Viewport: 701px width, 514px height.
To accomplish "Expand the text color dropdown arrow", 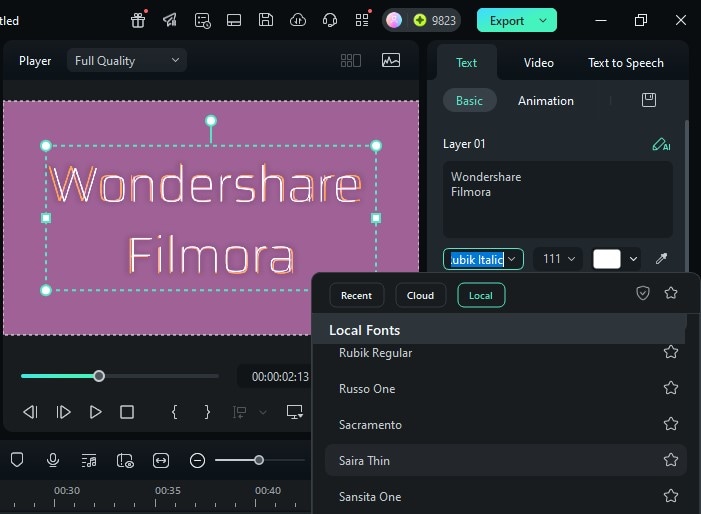I will [633, 259].
